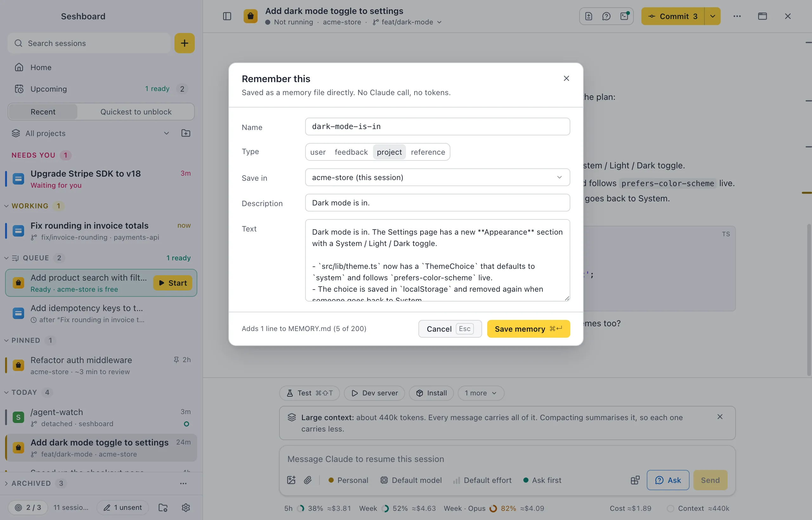Image resolution: width=812 pixels, height=520 pixels.
Task: Open Refactor auth middleware pinned session
Action: (101, 365)
